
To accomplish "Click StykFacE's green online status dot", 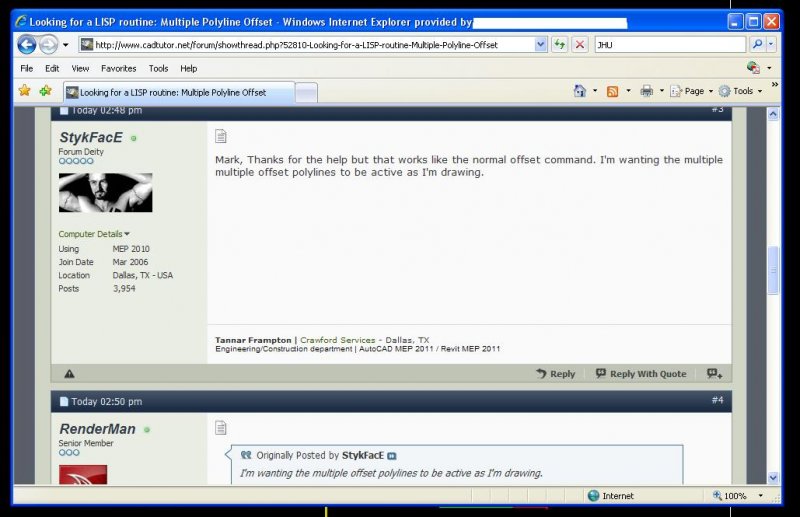I will click(134, 138).
